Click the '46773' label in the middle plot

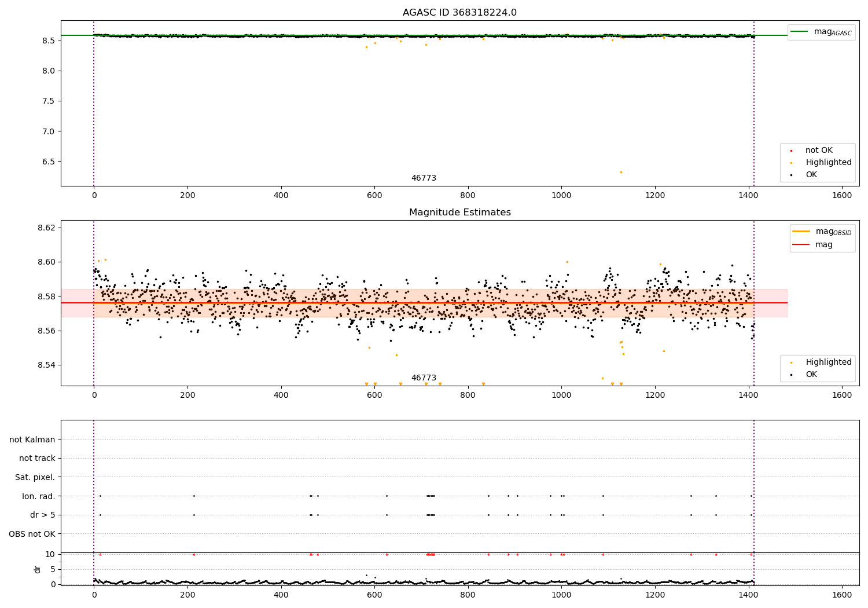tap(424, 378)
